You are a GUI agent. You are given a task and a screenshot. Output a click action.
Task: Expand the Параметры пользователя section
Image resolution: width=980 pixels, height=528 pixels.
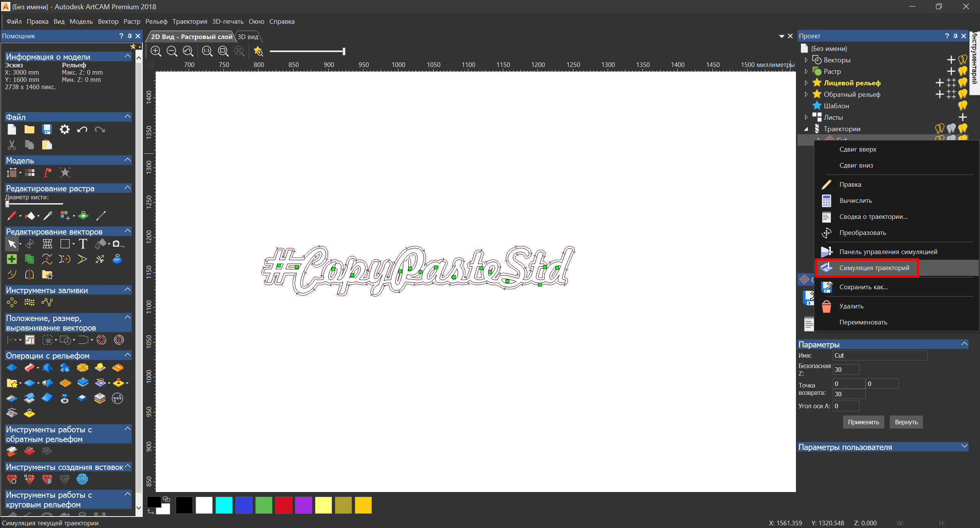(x=964, y=447)
